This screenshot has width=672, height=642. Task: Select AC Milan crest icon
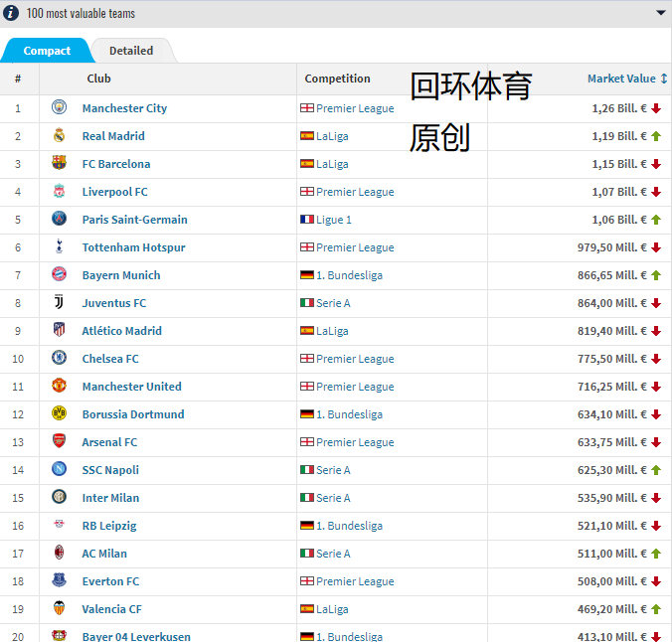[x=59, y=552]
